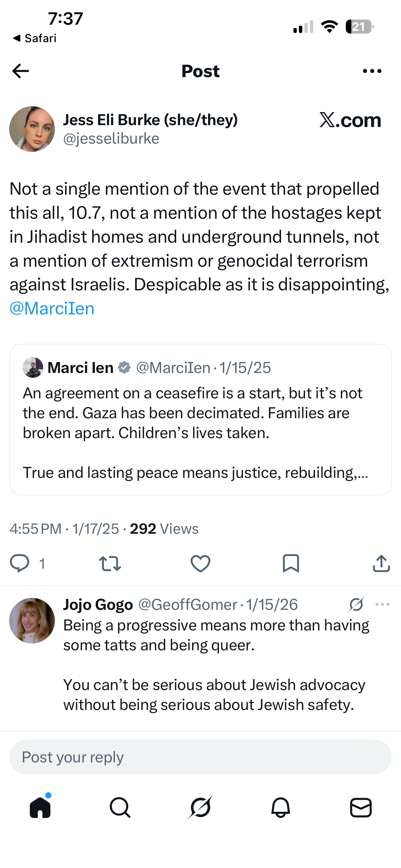401x868 pixels.
Task: Tap the back arrow icon
Action: pyautogui.click(x=21, y=71)
